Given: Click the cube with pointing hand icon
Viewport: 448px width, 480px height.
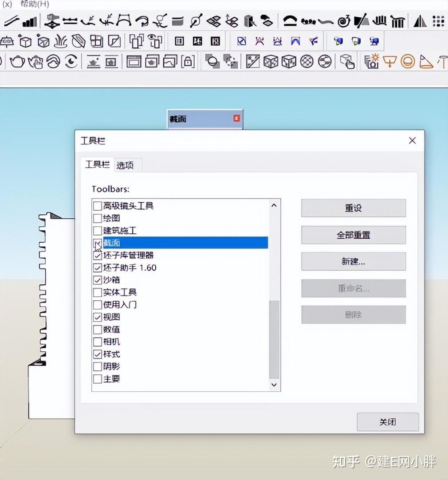Looking at the screenshot, I should (x=347, y=62).
